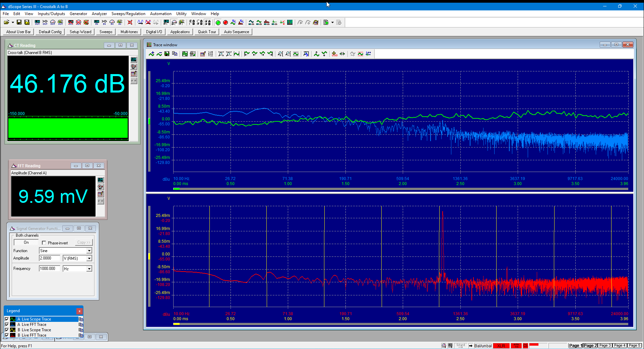
Task: Open the File menu
Action: pyautogui.click(x=6, y=14)
